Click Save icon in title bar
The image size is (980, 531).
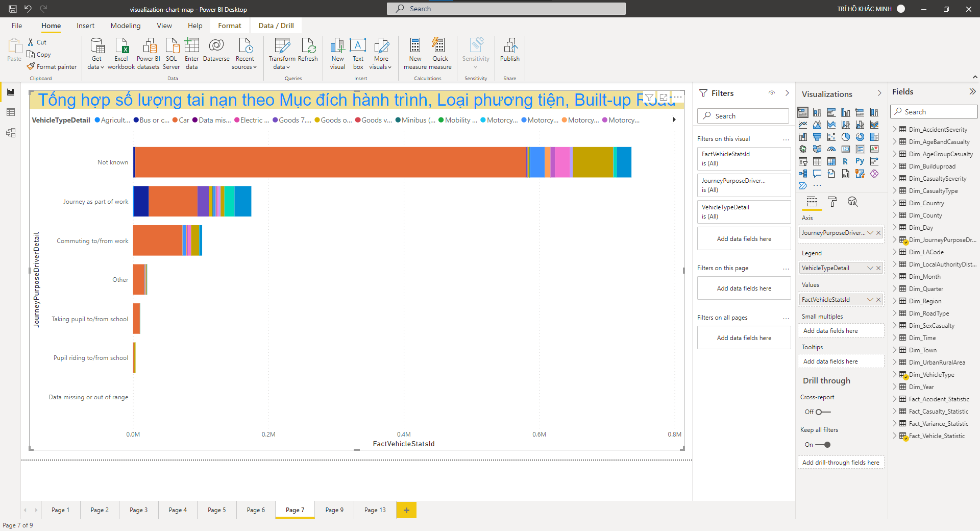(13, 9)
